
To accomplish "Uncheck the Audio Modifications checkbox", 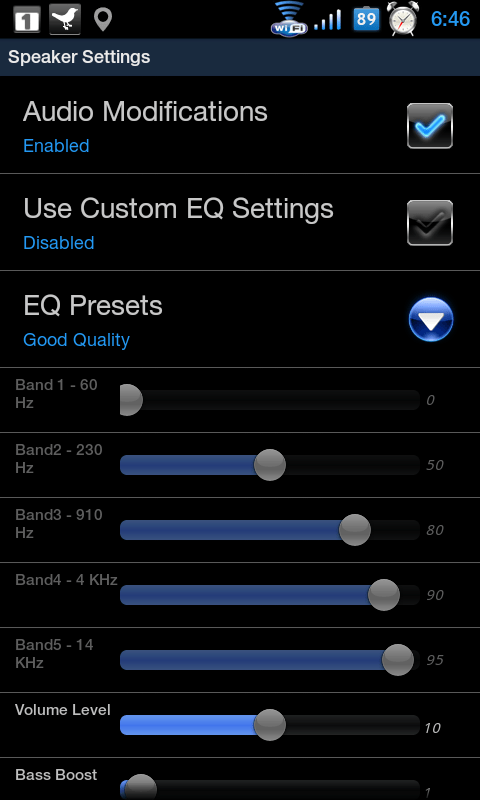I will point(430,126).
